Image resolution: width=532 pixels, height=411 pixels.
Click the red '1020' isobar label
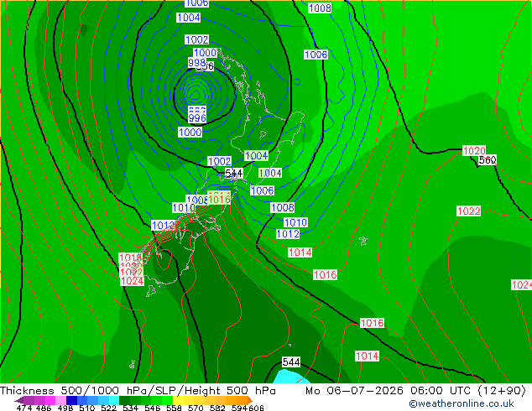pos(474,151)
